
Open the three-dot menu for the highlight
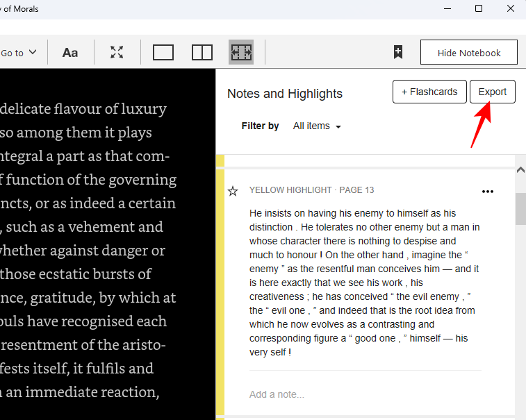point(488,192)
